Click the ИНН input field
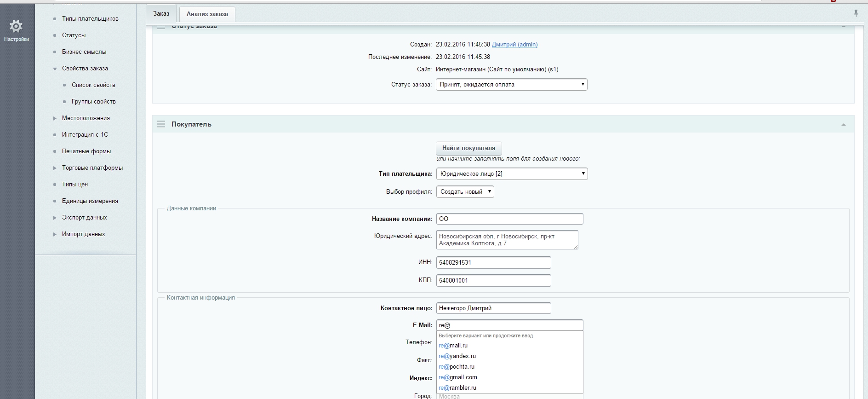 [x=493, y=263]
